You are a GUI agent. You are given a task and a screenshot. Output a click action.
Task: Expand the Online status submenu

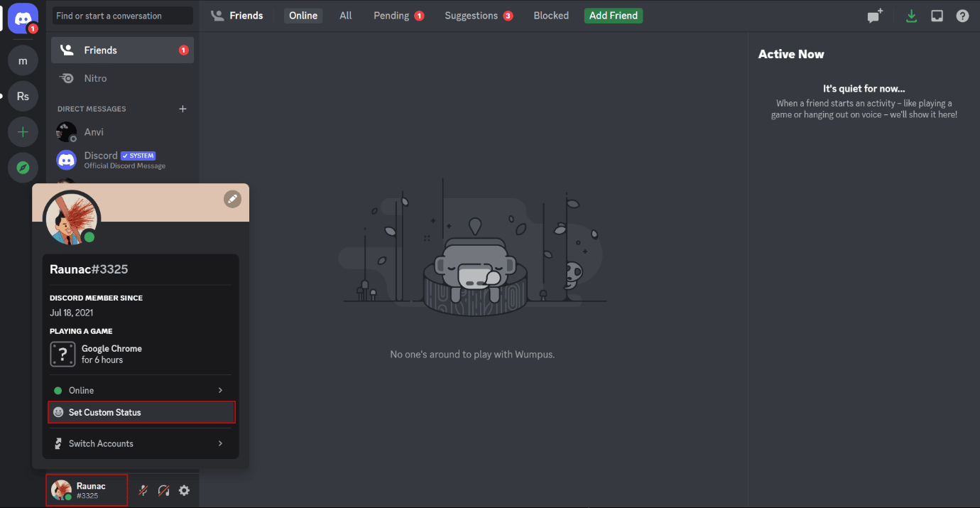(140, 390)
